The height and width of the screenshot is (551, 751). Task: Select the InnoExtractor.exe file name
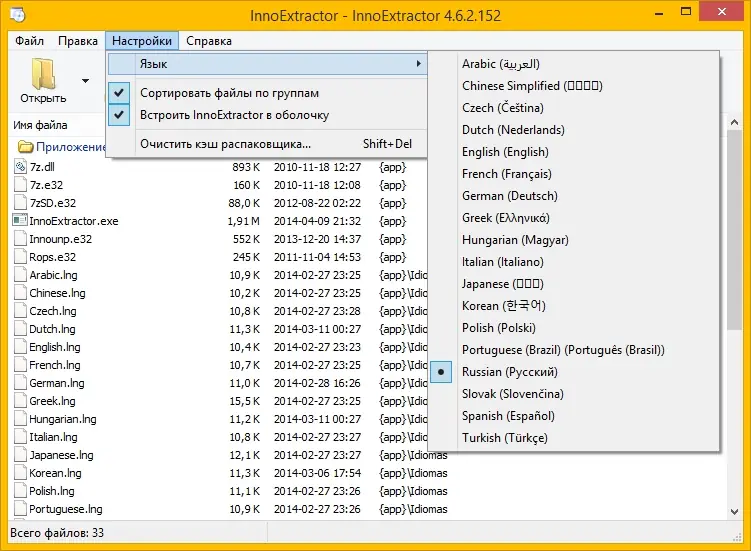click(x=74, y=221)
